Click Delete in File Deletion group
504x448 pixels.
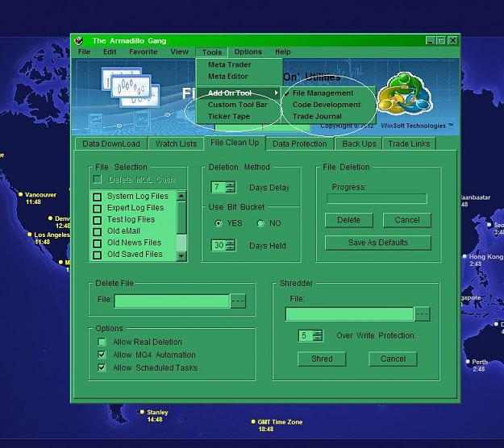point(348,220)
